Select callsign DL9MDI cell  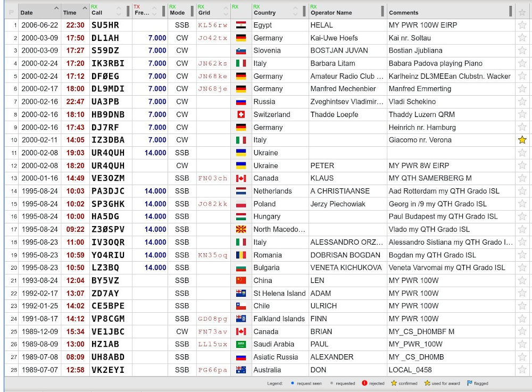[x=111, y=89]
